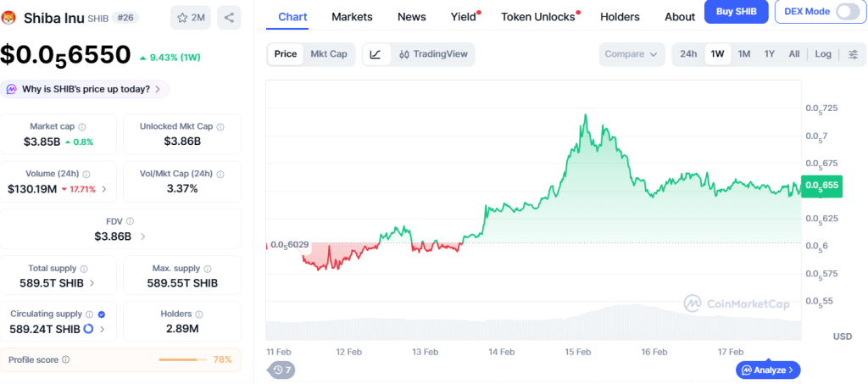Open the Chart tab

(292, 17)
